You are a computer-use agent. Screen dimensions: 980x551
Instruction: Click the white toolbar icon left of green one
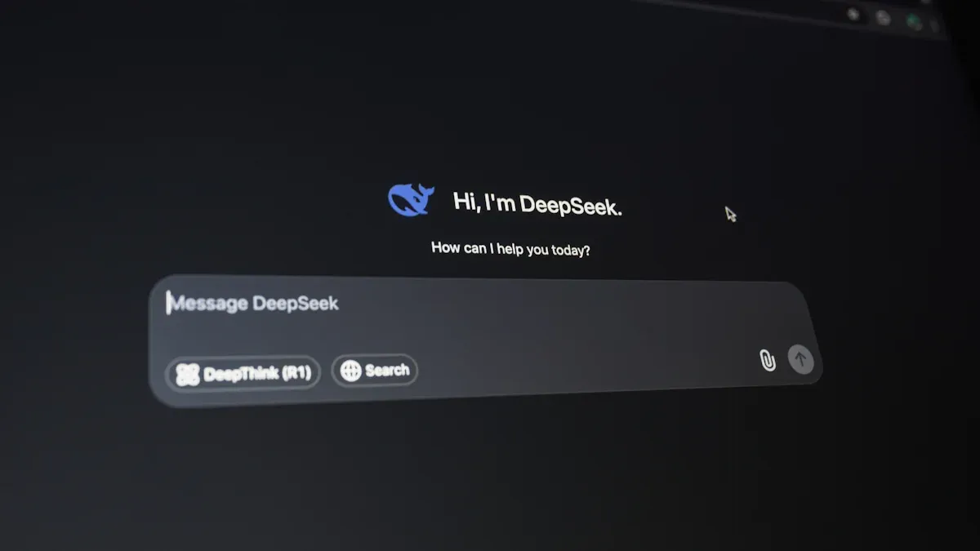click(883, 17)
